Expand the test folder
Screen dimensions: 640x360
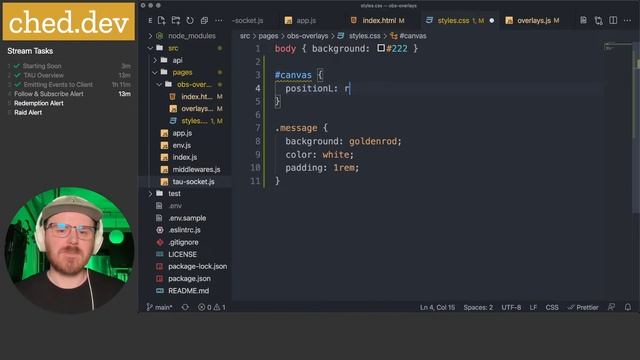point(186,193)
